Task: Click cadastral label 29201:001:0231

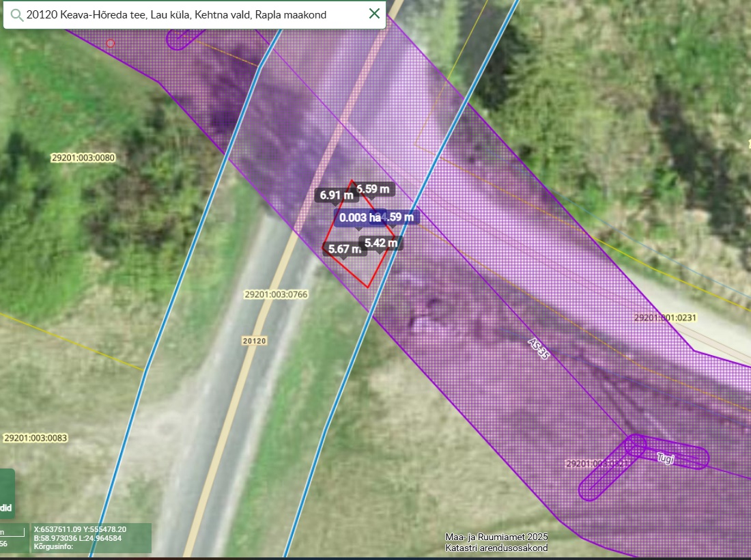Action: click(664, 318)
